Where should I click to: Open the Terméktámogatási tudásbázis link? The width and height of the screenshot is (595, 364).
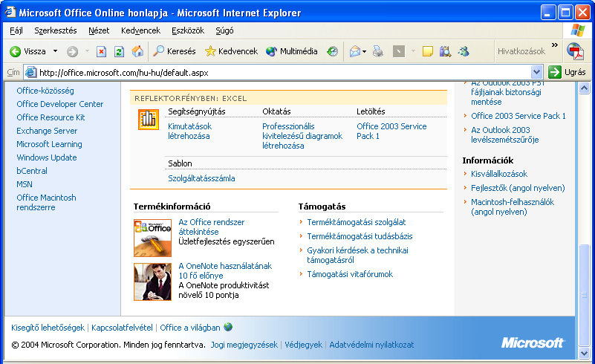[360, 236]
